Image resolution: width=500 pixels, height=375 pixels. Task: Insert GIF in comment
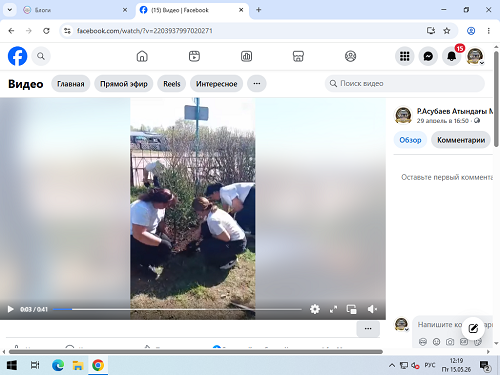(464, 342)
